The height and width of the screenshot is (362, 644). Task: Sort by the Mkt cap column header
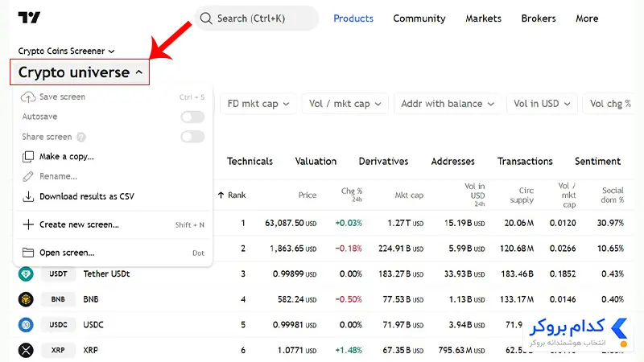409,195
